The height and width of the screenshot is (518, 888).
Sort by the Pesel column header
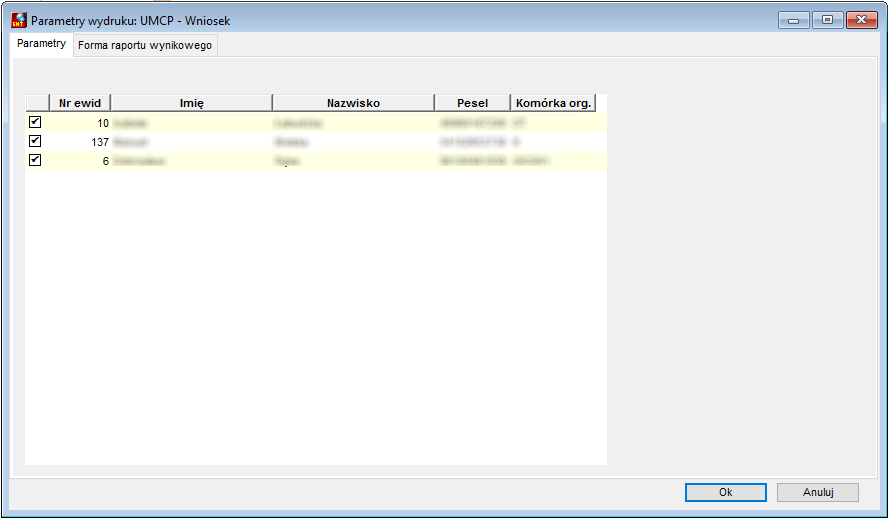(472, 103)
